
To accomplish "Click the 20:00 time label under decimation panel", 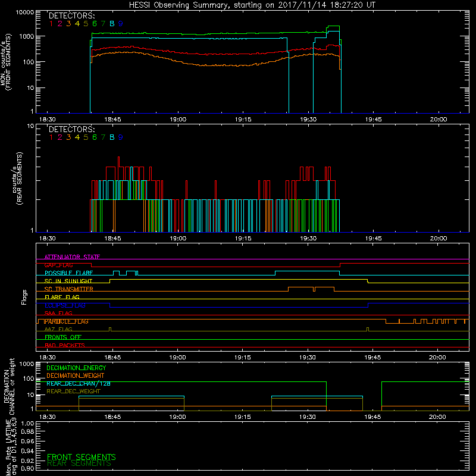I will click(x=437, y=417).
